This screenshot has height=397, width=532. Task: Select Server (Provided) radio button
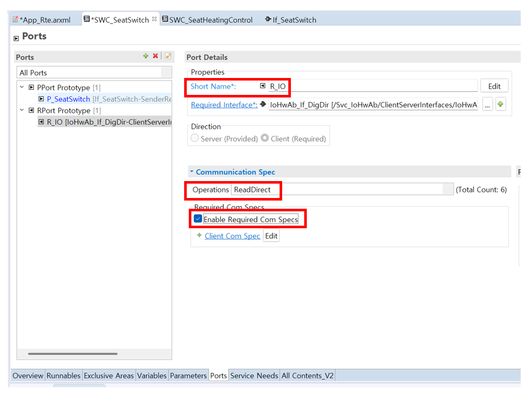click(194, 138)
